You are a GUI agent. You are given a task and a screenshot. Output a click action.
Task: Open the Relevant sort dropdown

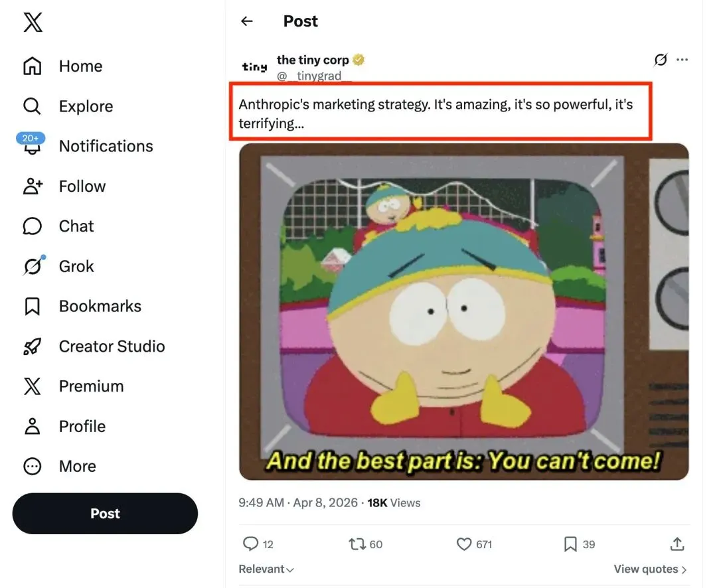coord(266,569)
